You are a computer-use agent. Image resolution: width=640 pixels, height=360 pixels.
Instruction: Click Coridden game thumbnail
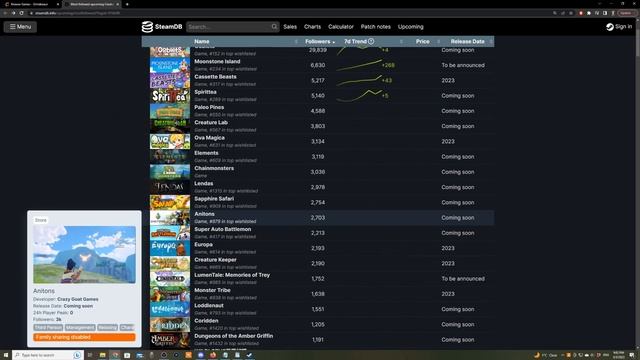pos(170,324)
